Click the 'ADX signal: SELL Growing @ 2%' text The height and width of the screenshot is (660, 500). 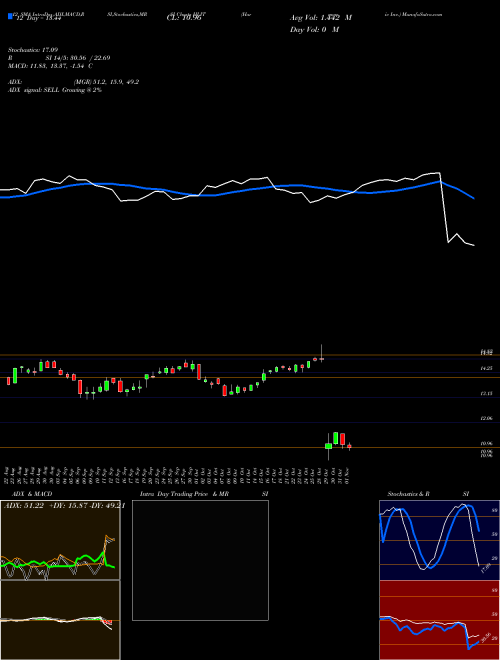click(x=55, y=90)
